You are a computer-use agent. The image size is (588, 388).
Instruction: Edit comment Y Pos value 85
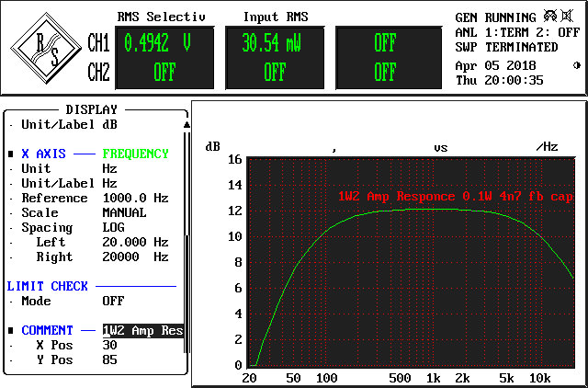point(109,359)
